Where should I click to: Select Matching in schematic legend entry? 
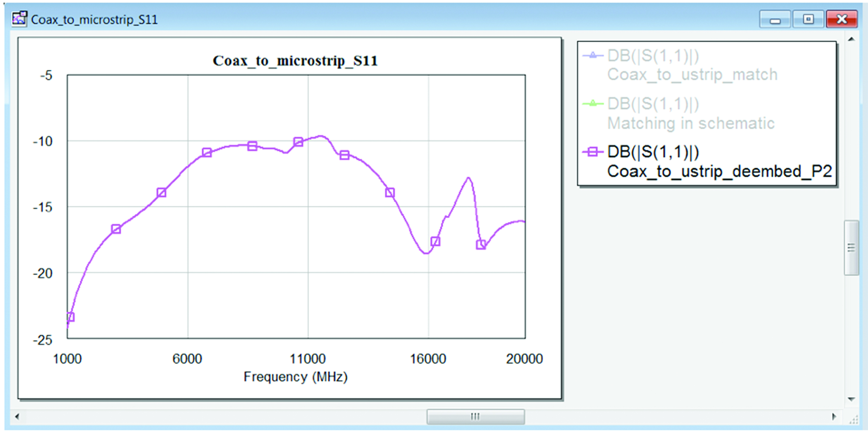pos(690,123)
